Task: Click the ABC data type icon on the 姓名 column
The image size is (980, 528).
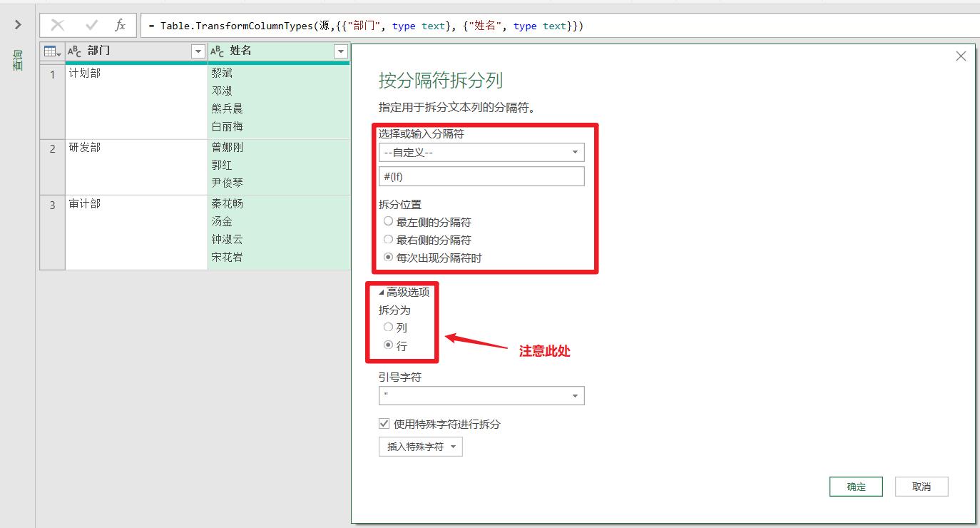Action: (x=218, y=51)
